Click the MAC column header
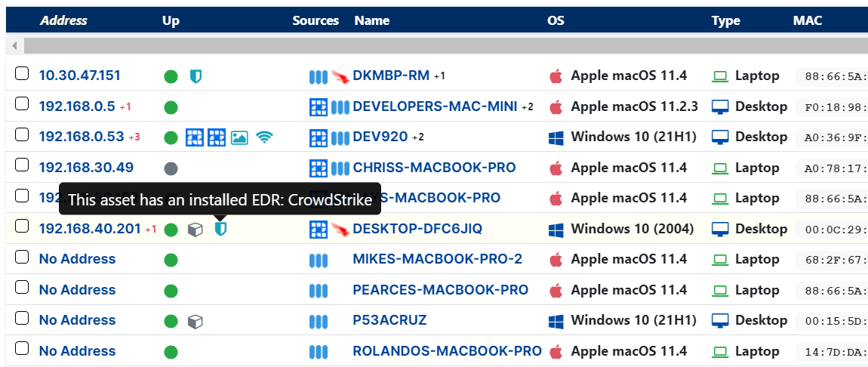 coord(808,20)
